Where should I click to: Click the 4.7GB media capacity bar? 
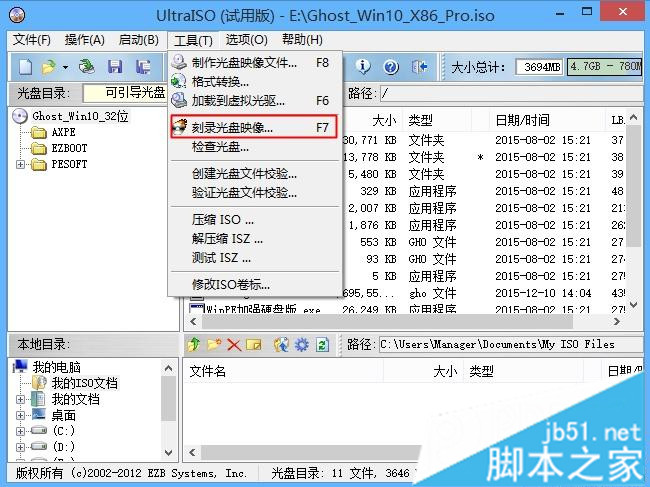pos(605,67)
